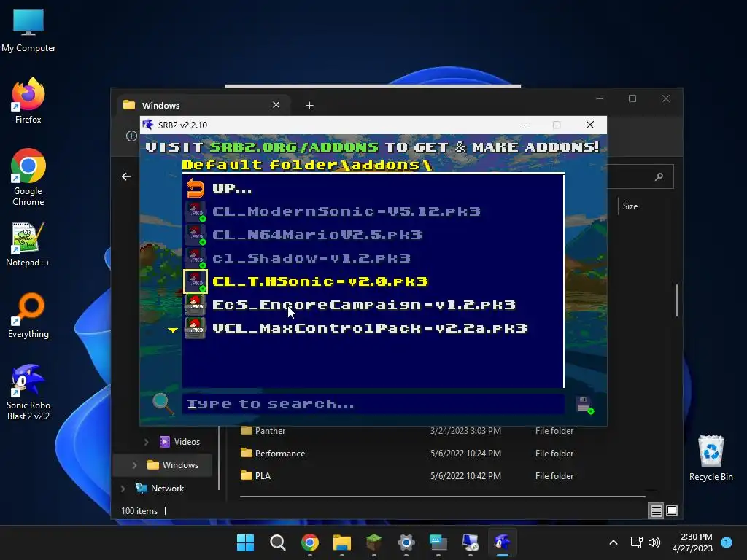Expand the Network tree item in Explorer
The image size is (747, 560).
123,489
